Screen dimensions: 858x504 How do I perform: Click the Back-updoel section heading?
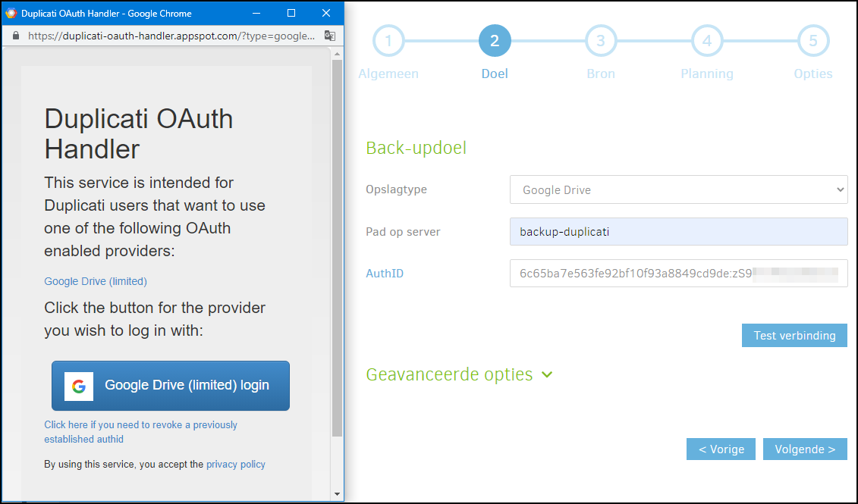pos(416,148)
